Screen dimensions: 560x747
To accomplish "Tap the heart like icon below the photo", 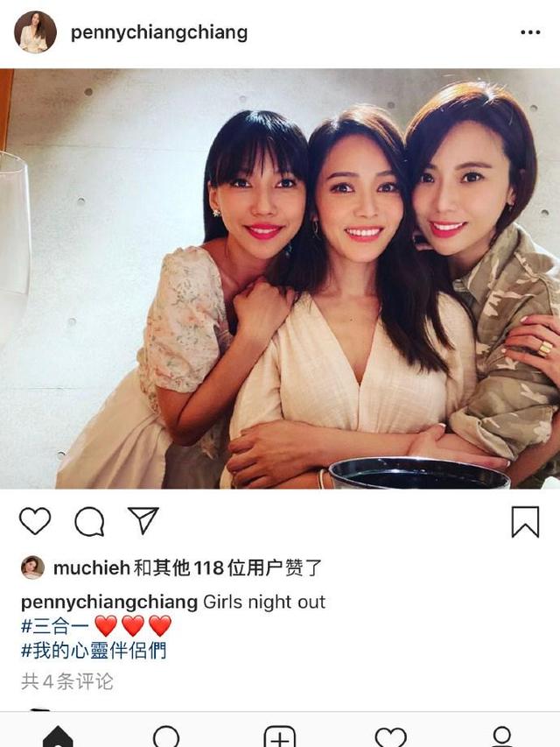I will [x=35, y=521].
